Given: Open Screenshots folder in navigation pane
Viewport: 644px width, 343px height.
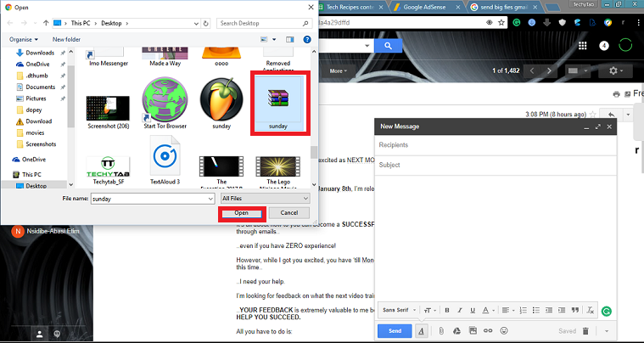Looking at the screenshot, I should 41,144.
